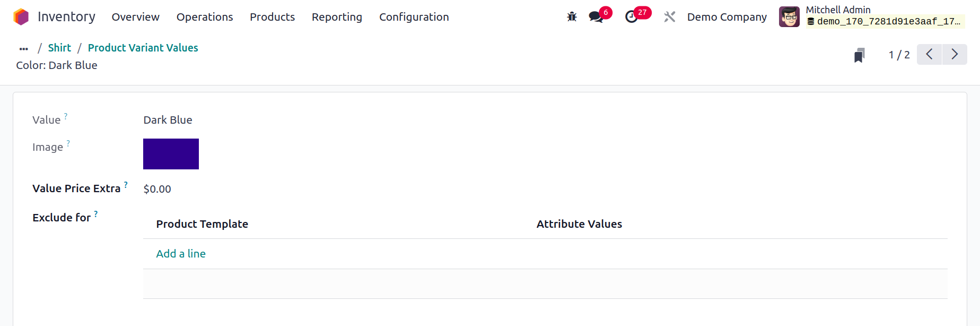Click Add a line link
The image size is (980, 326).
pos(181,254)
